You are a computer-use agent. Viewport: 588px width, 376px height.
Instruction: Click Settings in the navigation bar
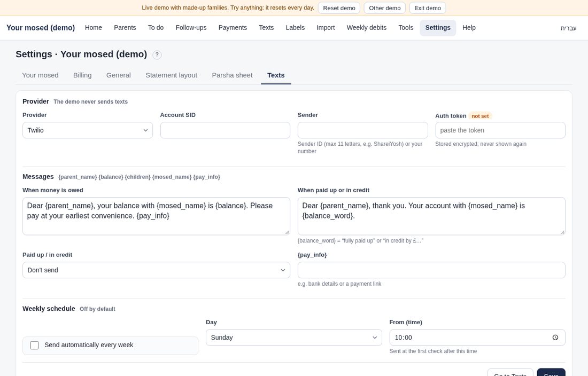(x=438, y=28)
